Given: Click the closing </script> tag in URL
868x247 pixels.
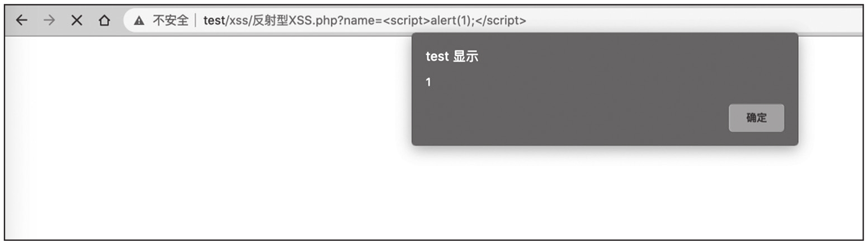Looking at the screenshot, I should tap(501, 21).
